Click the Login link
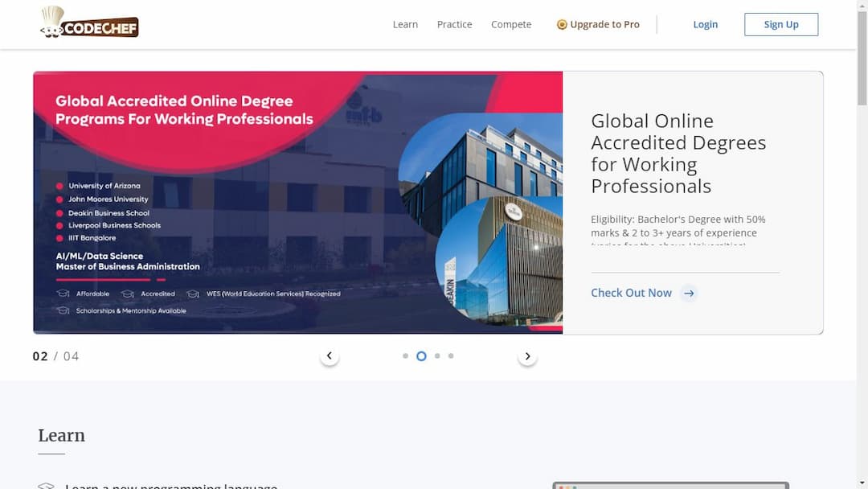868x489 pixels. click(x=705, y=25)
